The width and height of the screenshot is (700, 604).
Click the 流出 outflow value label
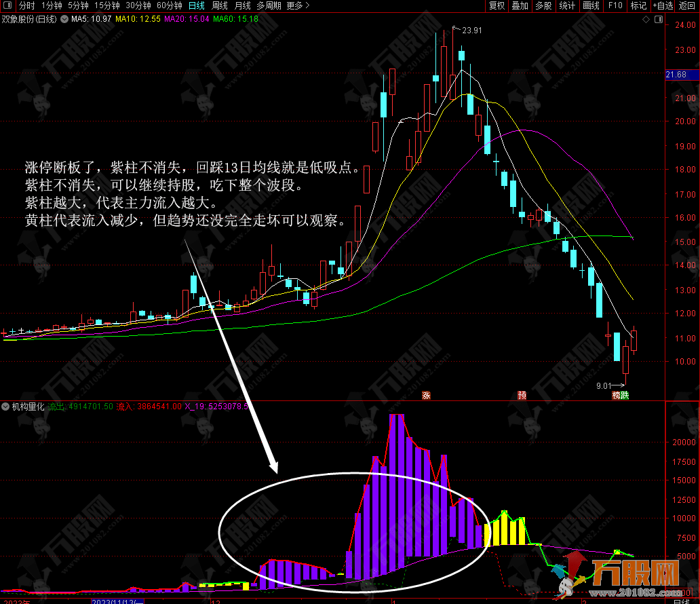tap(80, 407)
